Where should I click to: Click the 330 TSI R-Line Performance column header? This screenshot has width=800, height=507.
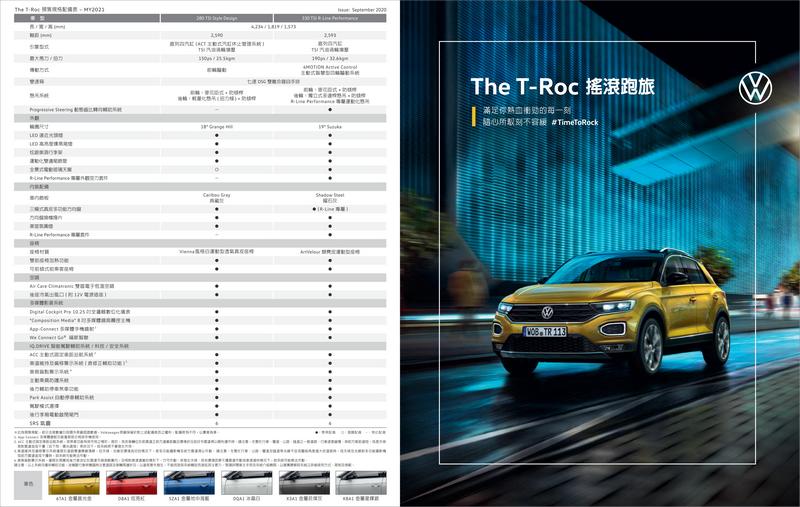pyautogui.click(x=330, y=18)
